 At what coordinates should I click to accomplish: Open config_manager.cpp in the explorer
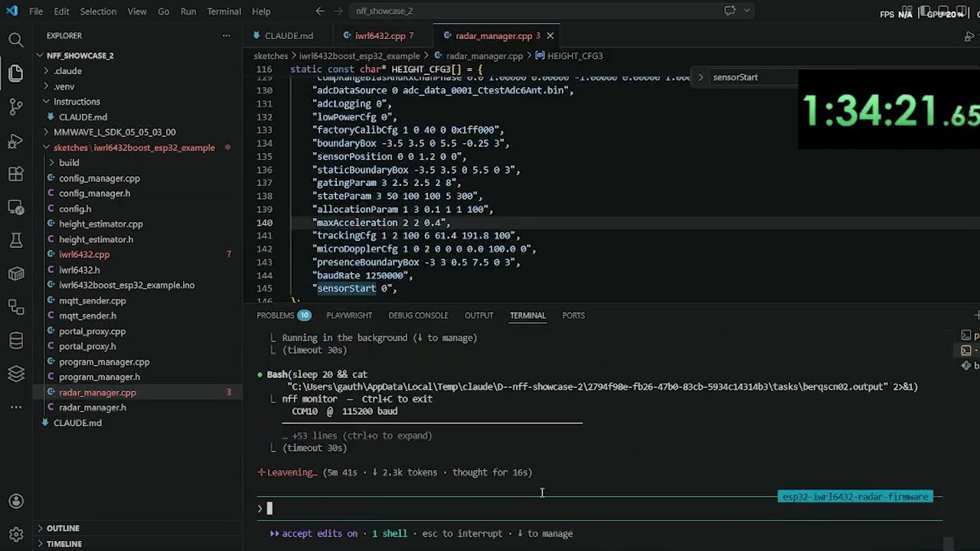(x=99, y=178)
